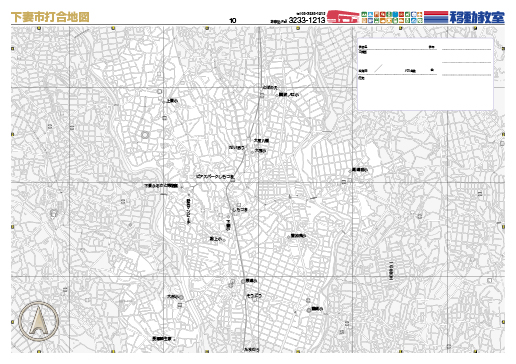Click the 大宝小 school label
Image resolution: width=516 pixels, height=364 pixels.
point(261,151)
